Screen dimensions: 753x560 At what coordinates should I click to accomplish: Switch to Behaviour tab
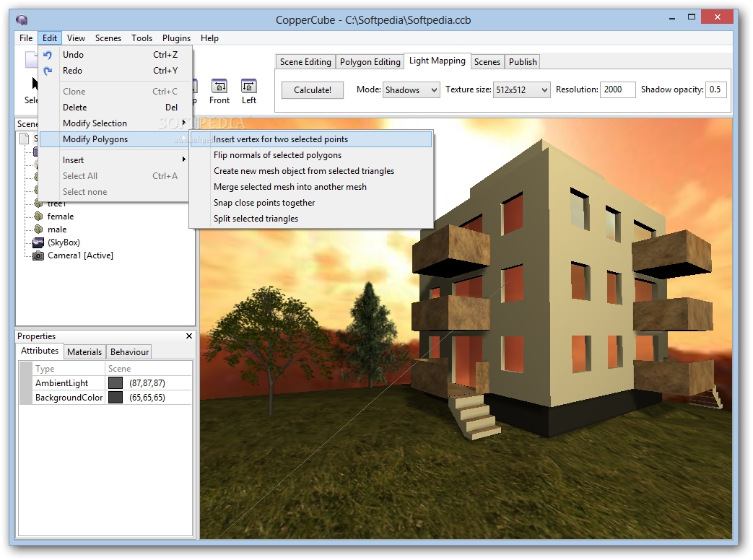pyautogui.click(x=129, y=352)
